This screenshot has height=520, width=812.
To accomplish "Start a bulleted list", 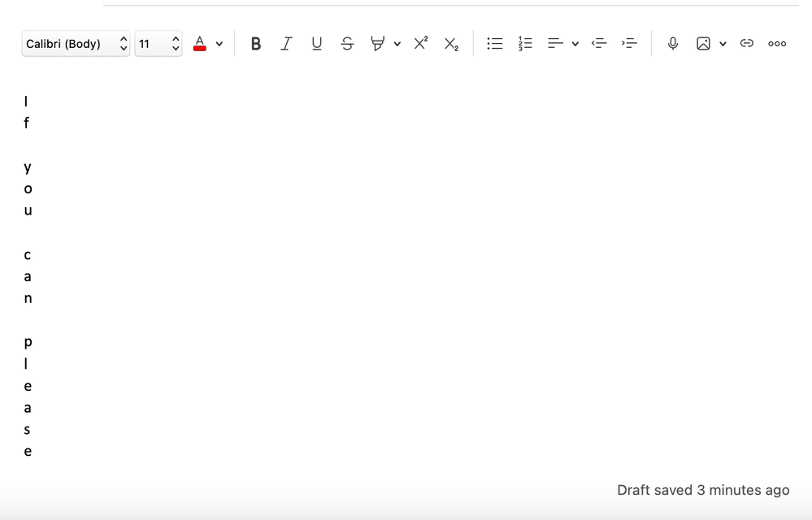I will 494,43.
